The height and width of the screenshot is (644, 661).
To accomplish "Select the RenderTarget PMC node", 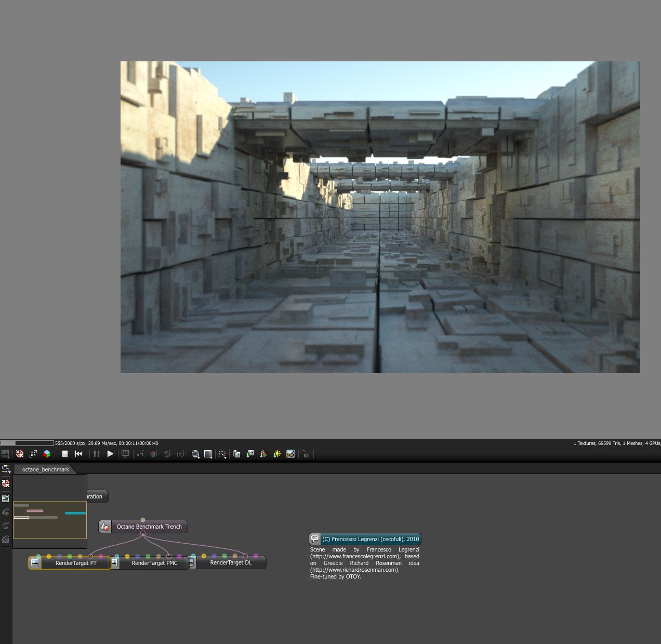I will [x=154, y=563].
